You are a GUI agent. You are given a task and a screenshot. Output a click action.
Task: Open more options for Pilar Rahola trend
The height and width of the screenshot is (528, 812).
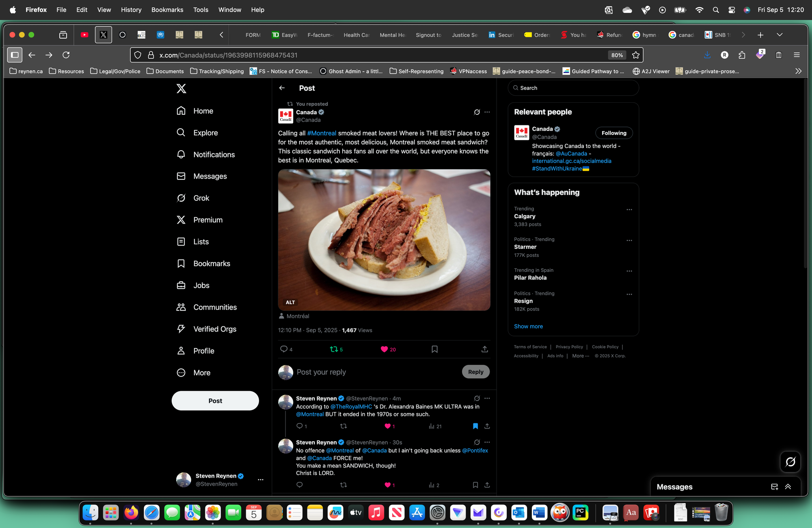tap(629, 271)
